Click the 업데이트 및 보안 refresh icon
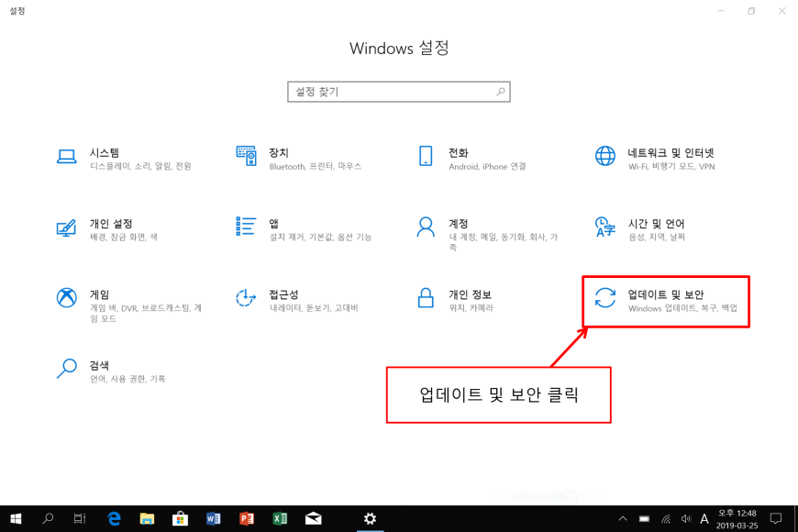This screenshot has width=798, height=532. [x=605, y=298]
